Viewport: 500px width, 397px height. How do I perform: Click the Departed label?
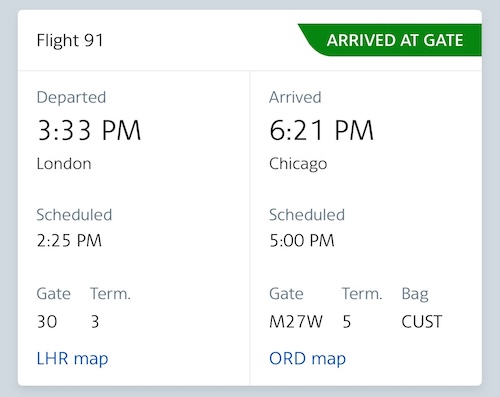click(x=71, y=97)
